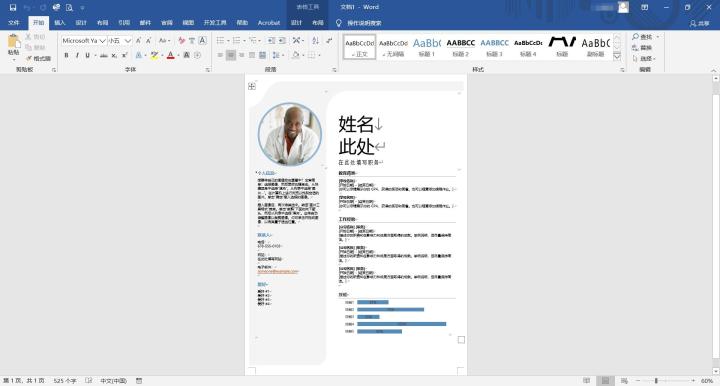Click the character border A icon
This screenshot has width=720, height=386.
point(202,41)
